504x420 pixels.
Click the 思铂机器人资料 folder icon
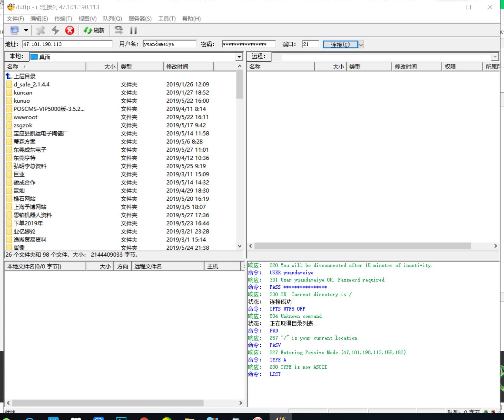tap(9, 215)
